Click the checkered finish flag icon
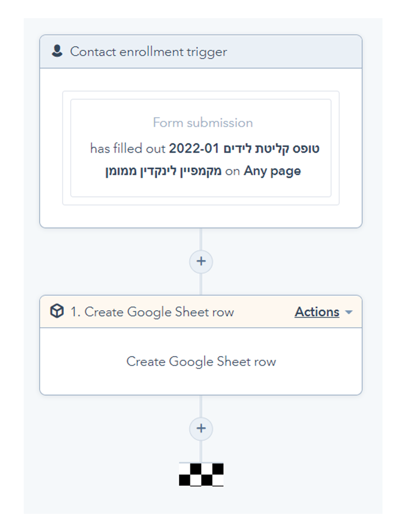Image resolution: width=406 pixels, height=532 pixels. click(201, 474)
